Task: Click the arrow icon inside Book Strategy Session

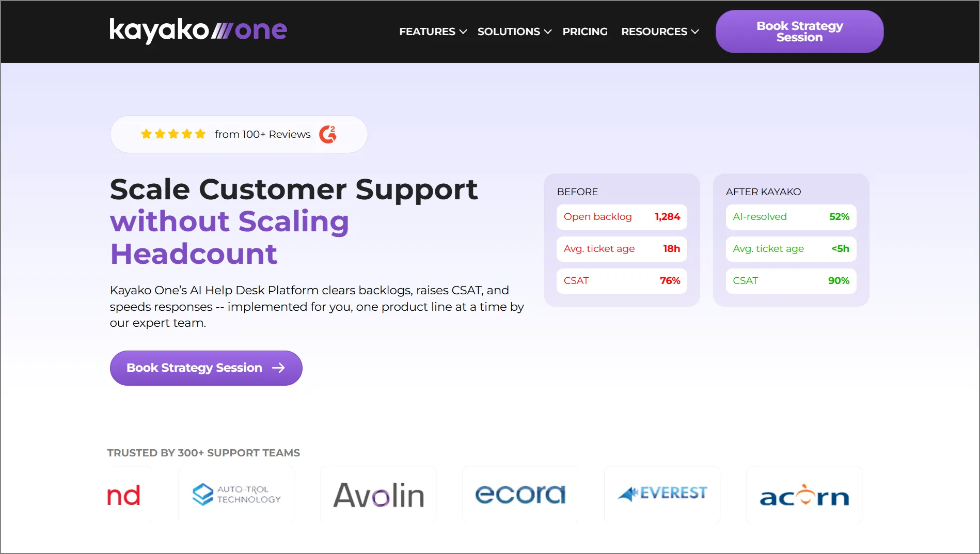Action: click(x=279, y=368)
